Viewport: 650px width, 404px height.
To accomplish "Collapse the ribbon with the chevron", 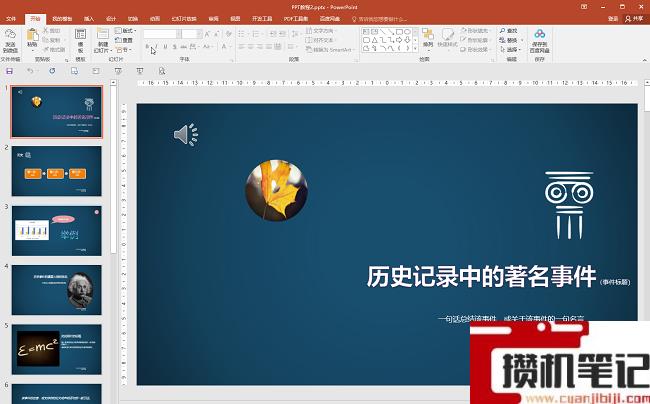I will (645, 60).
